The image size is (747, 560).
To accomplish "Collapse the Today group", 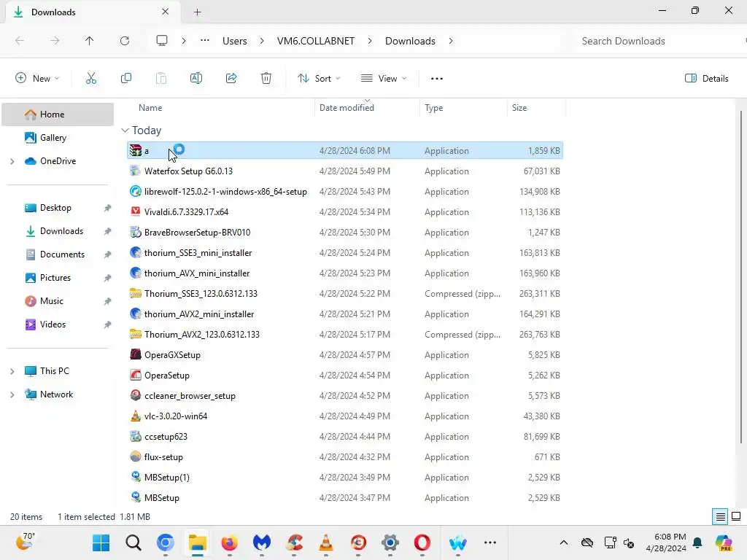I will coord(125,131).
